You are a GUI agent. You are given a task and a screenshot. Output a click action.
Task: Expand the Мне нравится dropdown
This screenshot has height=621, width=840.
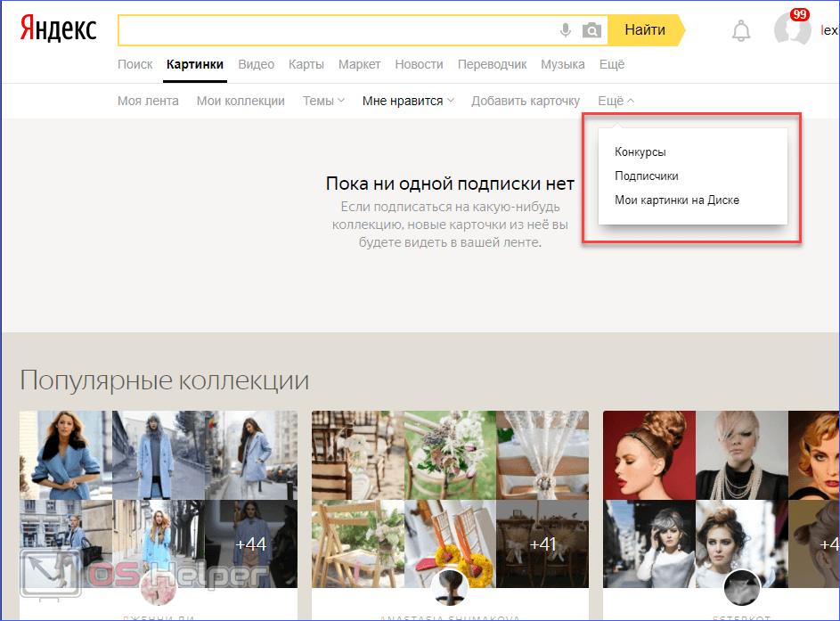click(408, 101)
